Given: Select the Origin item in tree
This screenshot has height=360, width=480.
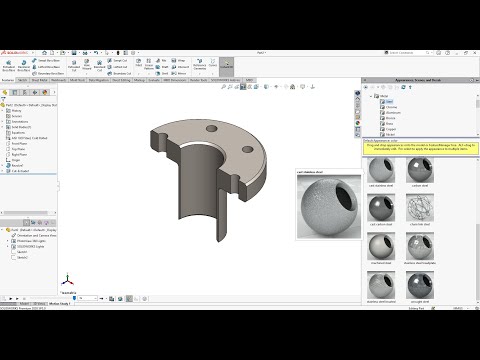Looking at the screenshot, I should click(13, 160).
